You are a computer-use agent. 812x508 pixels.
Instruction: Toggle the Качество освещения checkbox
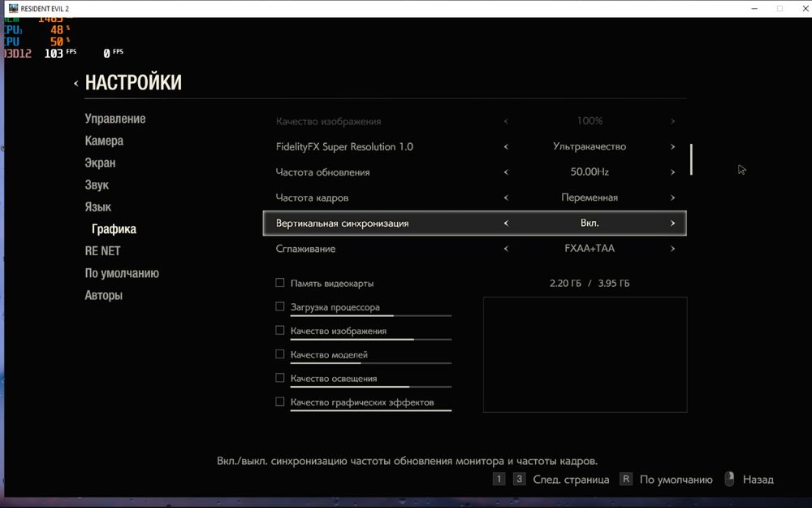coord(279,378)
